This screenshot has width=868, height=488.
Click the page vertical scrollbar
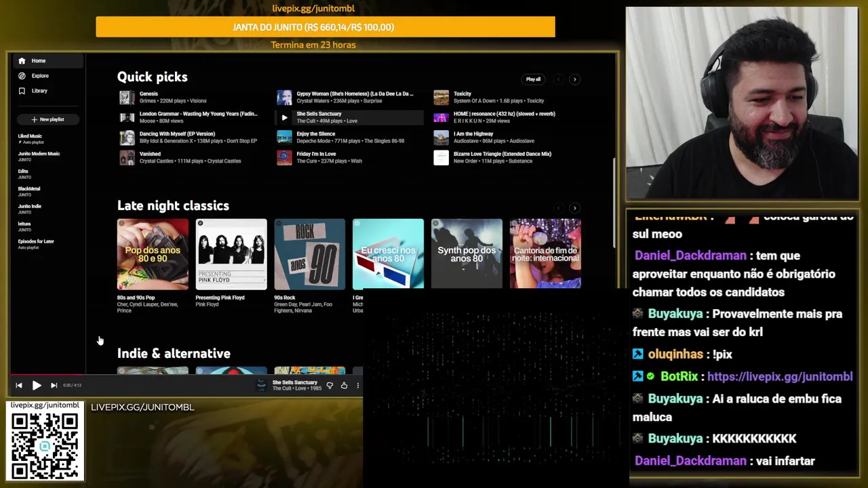tap(614, 203)
